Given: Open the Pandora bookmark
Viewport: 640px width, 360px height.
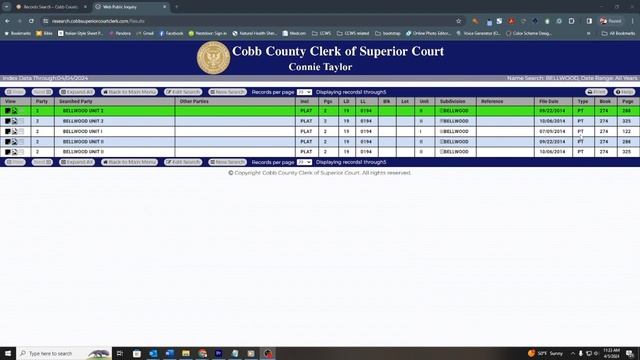Looking at the screenshot, I should point(120,33).
